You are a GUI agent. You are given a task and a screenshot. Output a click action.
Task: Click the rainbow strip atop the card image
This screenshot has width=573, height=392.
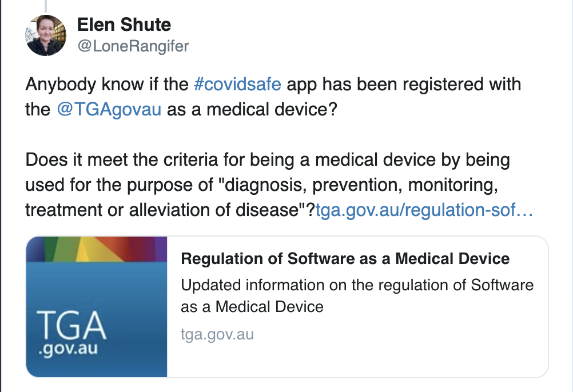[x=97, y=249]
